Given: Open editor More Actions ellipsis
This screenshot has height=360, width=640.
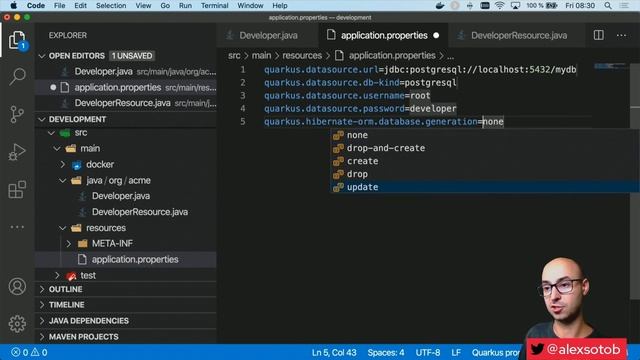Looking at the screenshot, I should pyautogui.click(x=621, y=36).
